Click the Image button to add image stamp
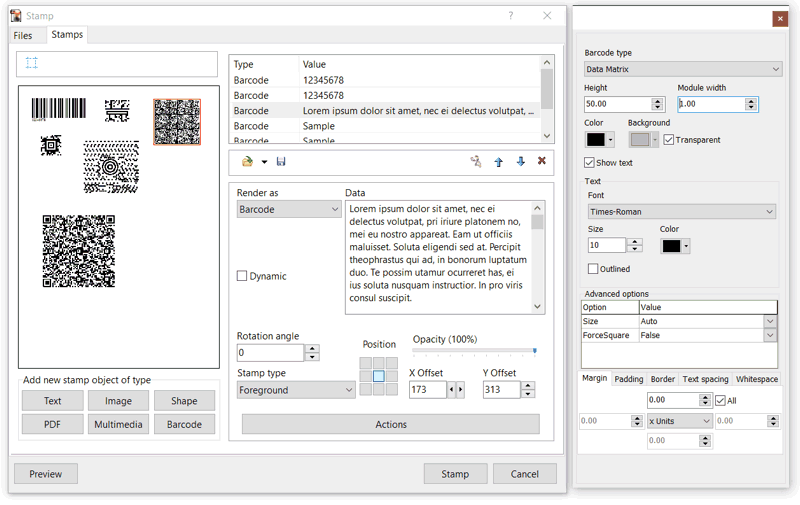The image size is (800, 505). pos(118,401)
